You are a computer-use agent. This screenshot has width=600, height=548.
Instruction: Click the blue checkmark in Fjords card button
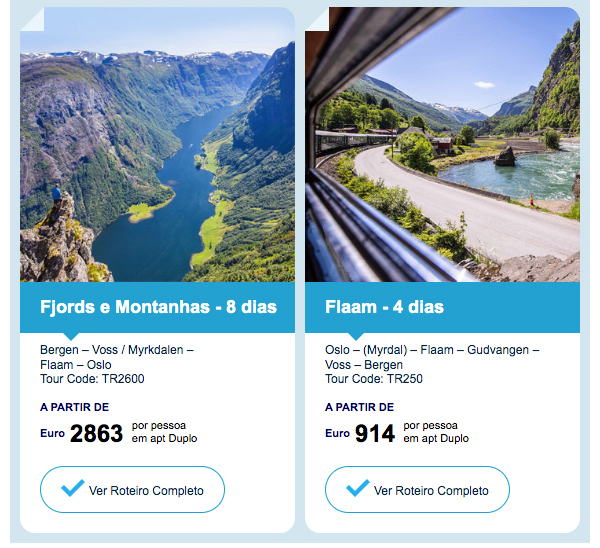[73, 488]
